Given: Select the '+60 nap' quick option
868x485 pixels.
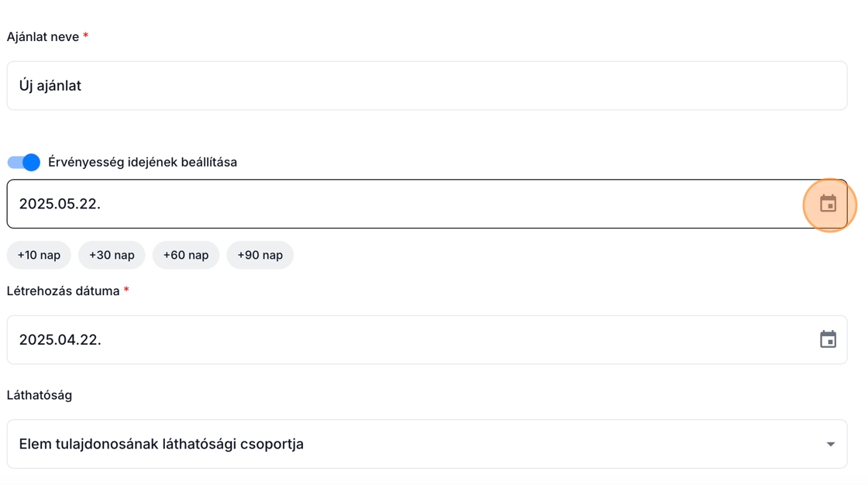Looking at the screenshot, I should click(186, 255).
